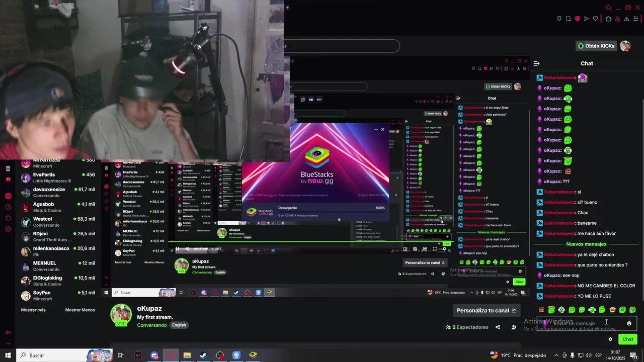Click the heart bookmark icon in toolbar
The width and height of the screenshot is (644, 362).
pos(596,19)
